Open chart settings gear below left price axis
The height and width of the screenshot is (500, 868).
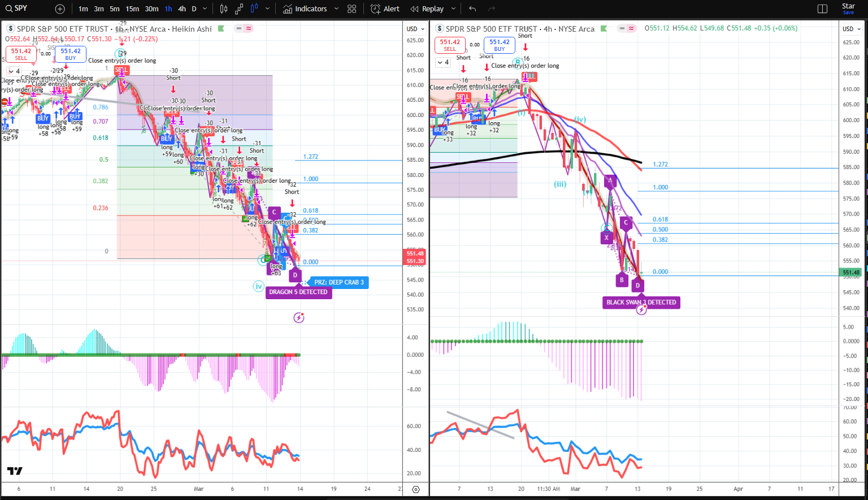coord(416,489)
